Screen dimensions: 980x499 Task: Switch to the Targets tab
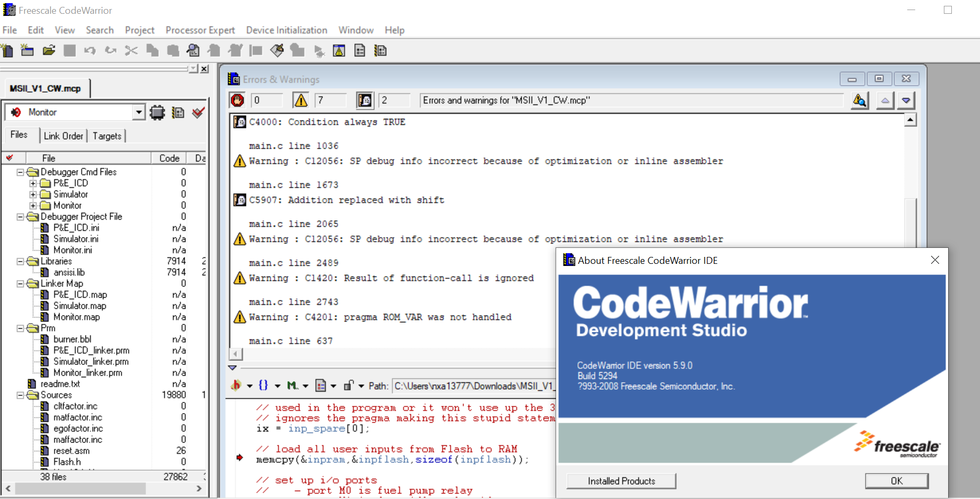coord(107,136)
